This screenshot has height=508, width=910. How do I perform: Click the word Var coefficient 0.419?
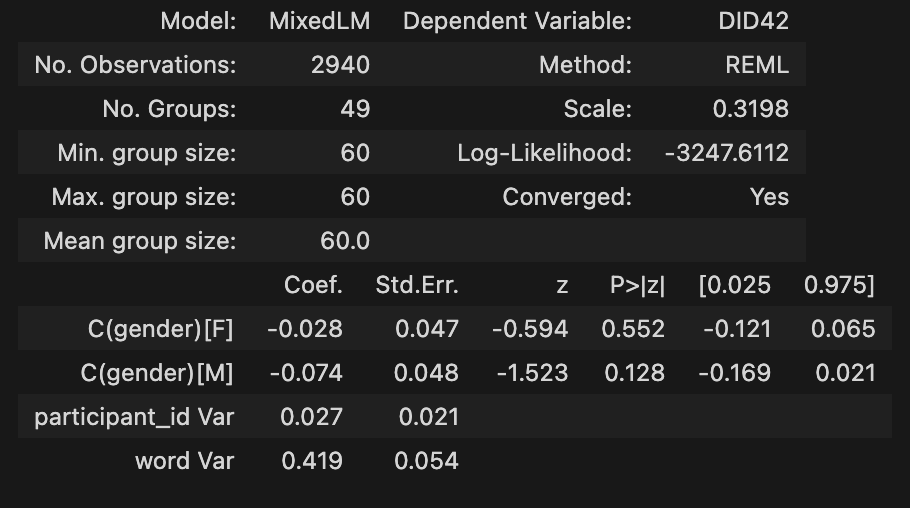[312, 461]
